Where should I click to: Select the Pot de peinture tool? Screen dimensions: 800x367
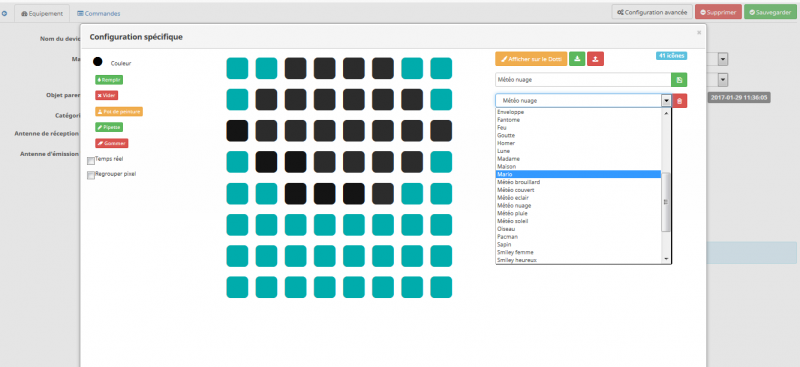[x=119, y=112]
